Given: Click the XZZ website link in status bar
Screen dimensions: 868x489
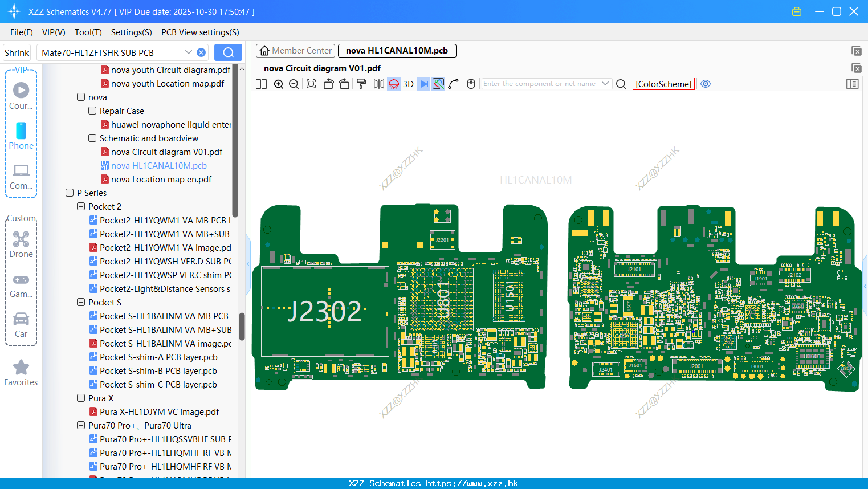Looking at the screenshot, I should [472, 483].
